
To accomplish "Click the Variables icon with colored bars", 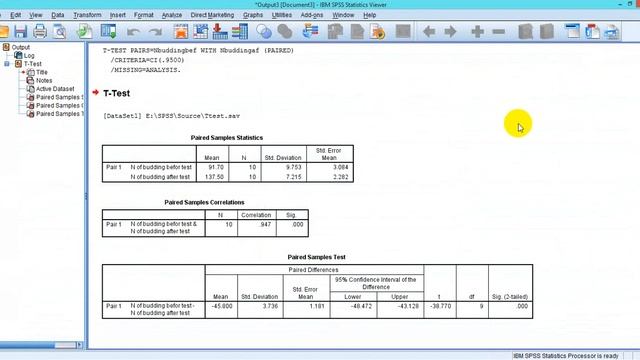I will point(240,31).
